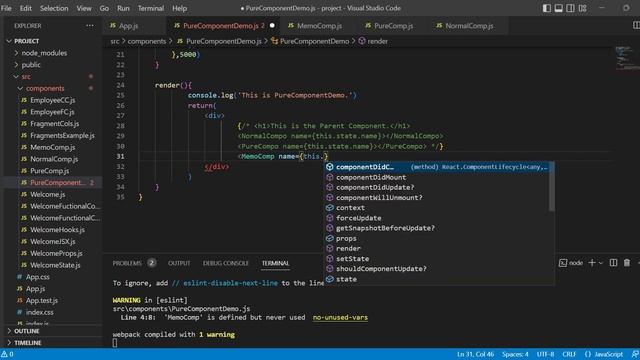Viewport: 640px width, 360px height.
Task: Split the terminal pane
Action: click(x=613, y=263)
